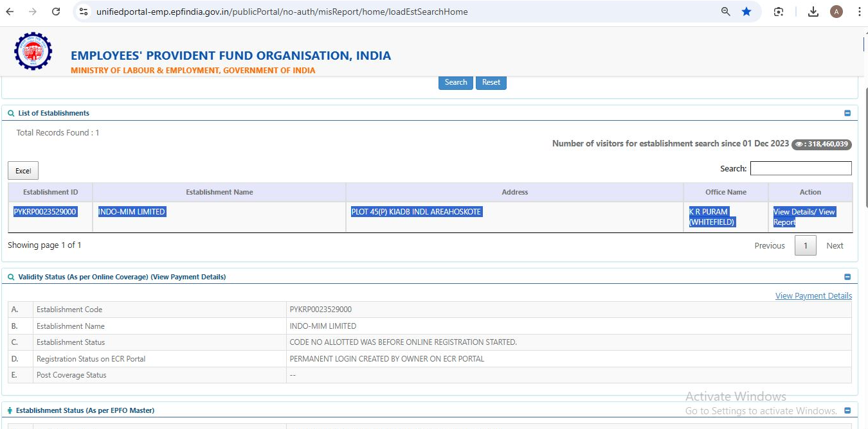Click the browser reload icon
This screenshot has height=429, width=868.
pyautogui.click(x=56, y=12)
